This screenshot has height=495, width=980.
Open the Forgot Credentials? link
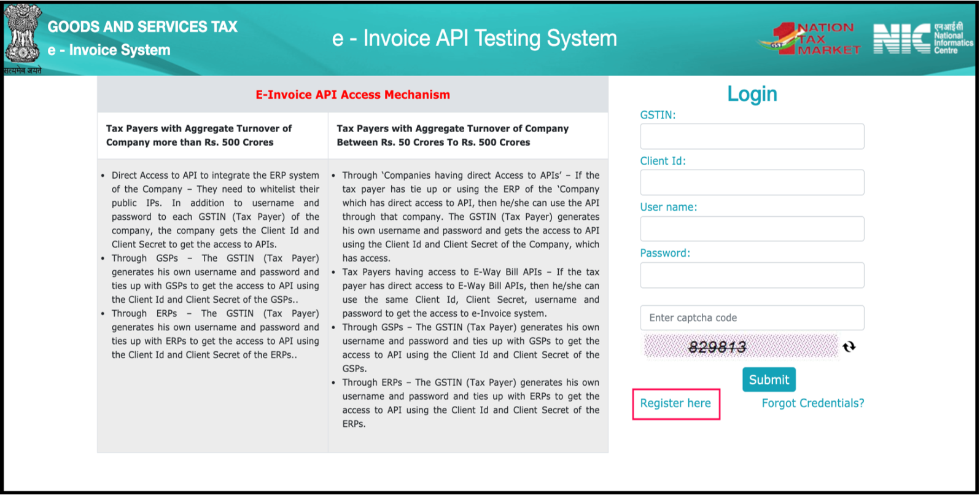(813, 403)
